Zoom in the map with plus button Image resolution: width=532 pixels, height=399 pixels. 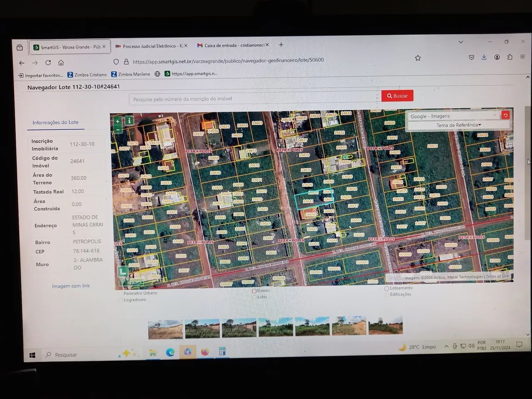(118, 121)
